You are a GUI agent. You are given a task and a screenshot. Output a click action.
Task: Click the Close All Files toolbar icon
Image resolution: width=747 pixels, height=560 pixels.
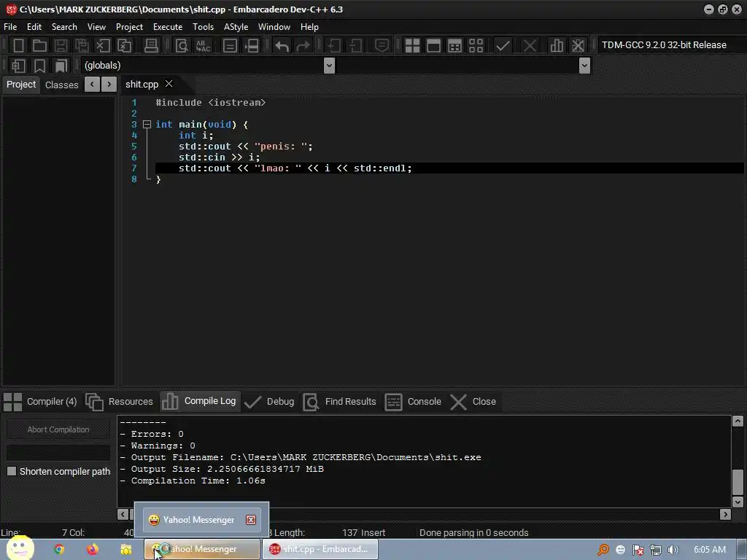coord(124,46)
